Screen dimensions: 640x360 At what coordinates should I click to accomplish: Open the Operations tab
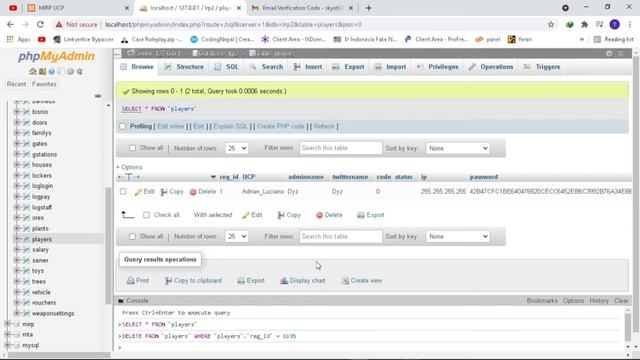[x=491, y=67]
